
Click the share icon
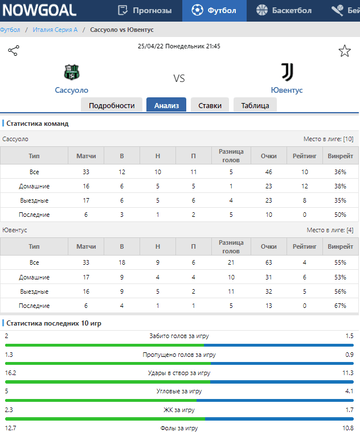(14, 51)
